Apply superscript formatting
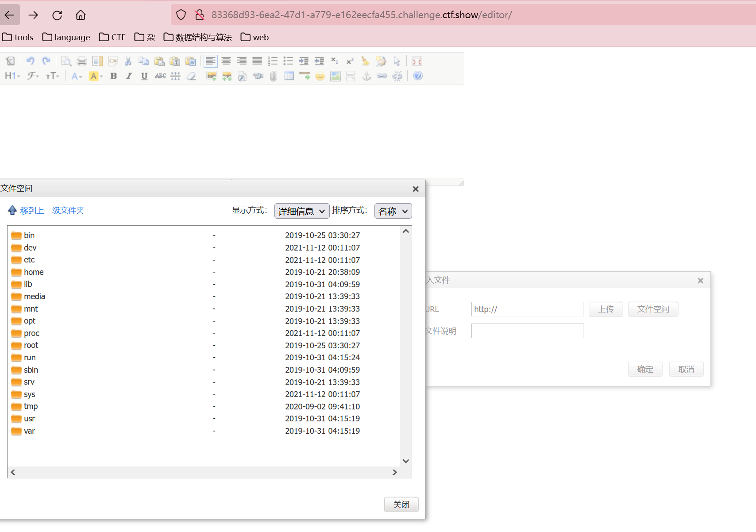The width and height of the screenshot is (756, 532). tap(350, 61)
